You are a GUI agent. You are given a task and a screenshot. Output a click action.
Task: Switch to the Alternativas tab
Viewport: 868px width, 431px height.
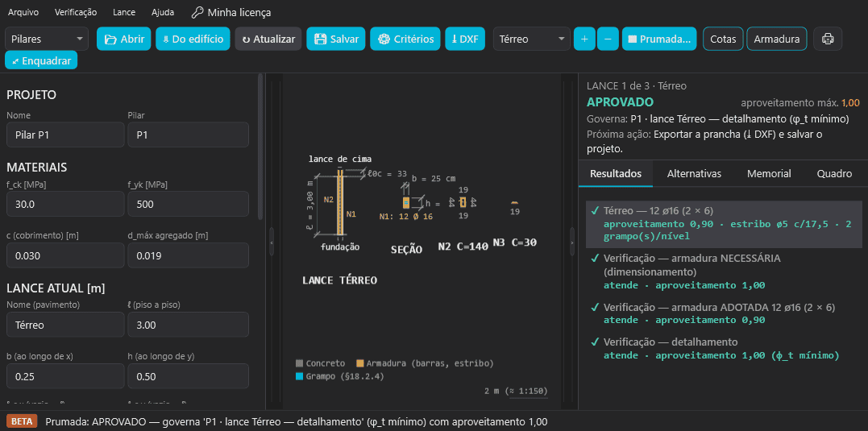click(694, 174)
